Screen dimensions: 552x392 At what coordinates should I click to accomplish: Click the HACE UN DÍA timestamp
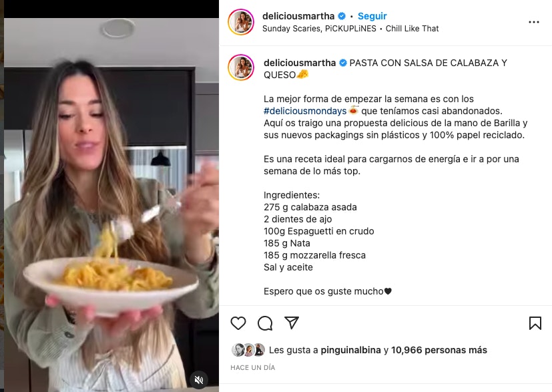coord(253,368)
